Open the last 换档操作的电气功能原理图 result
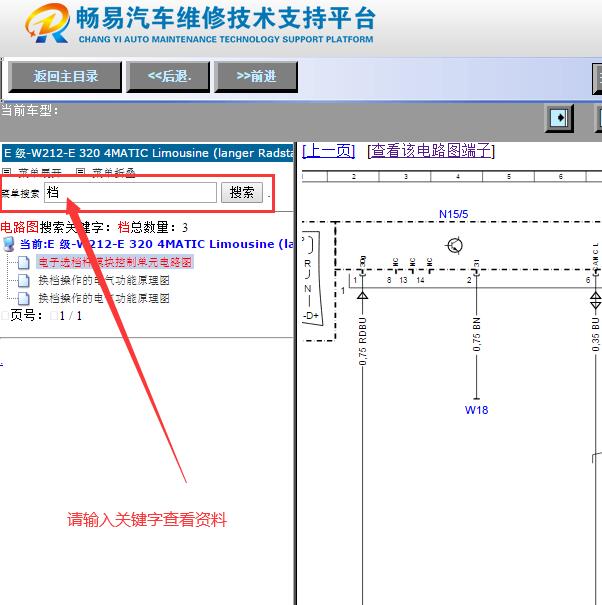Viewport: 602px width, 605px height. [104, 298]
